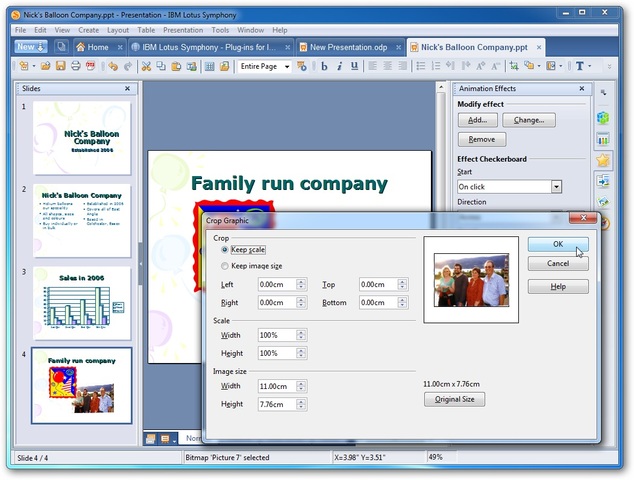Select the Keep image size option
Screen dimensions: 634x480
coord(225,267)
